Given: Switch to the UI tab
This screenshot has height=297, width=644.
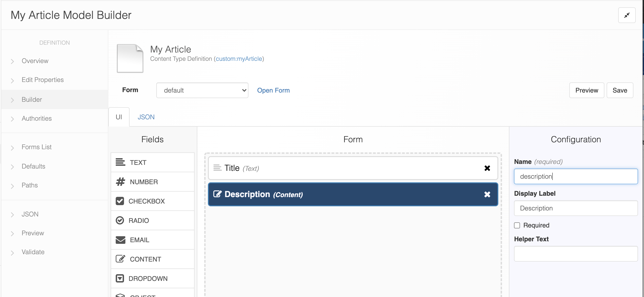Looking at the screenshot, I should point(119,117).
